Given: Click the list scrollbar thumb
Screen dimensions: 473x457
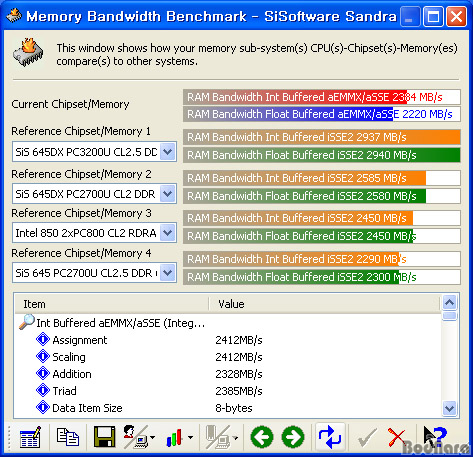Looking at the screenshot, I should [450, 316].
